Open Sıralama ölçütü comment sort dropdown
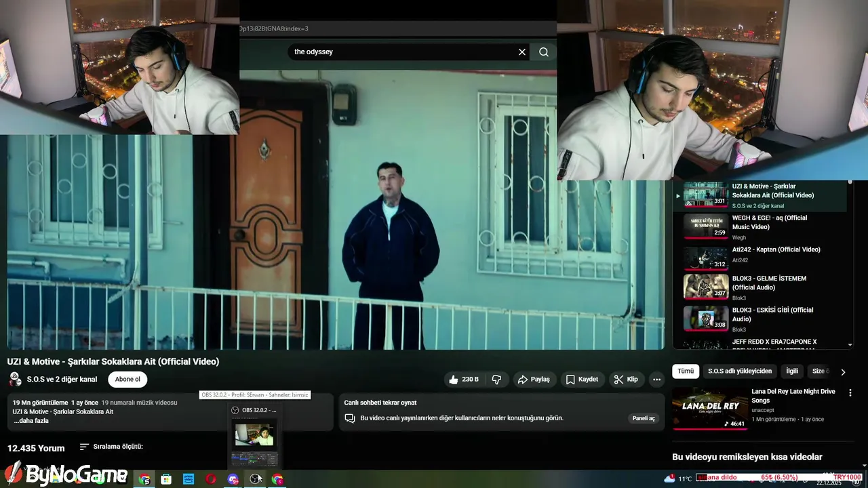This screenshot has height=488, width=868. (x=111, y=447)
